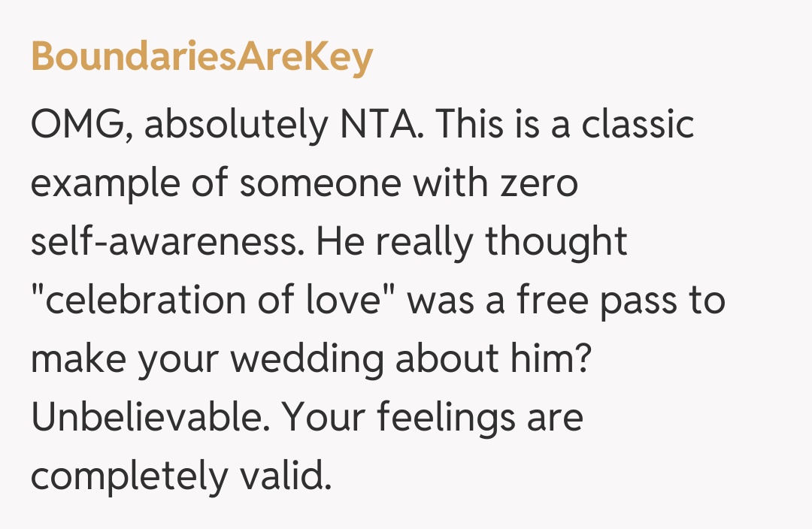
Task: Click the word "make" starting fifth line
Action: coord(77,359)
